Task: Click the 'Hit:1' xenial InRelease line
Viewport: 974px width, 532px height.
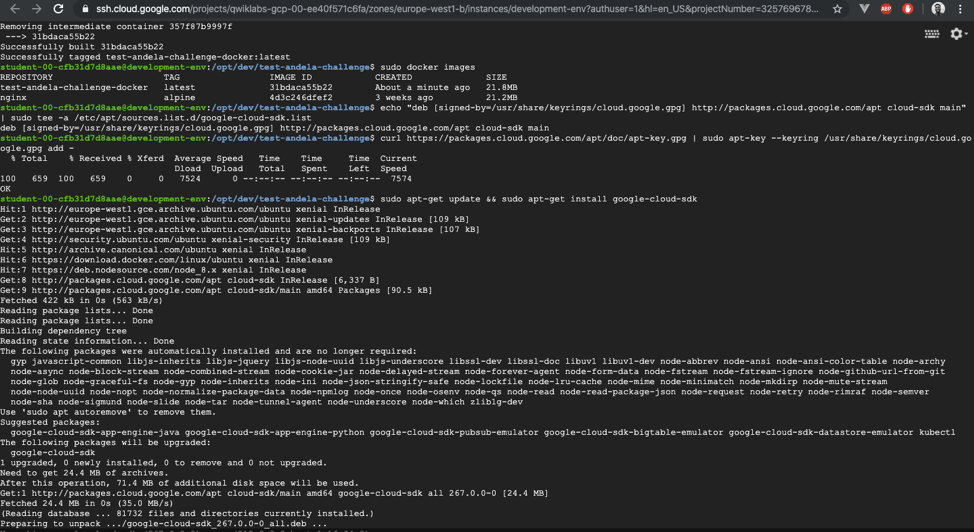Action: tap(190, 209)
